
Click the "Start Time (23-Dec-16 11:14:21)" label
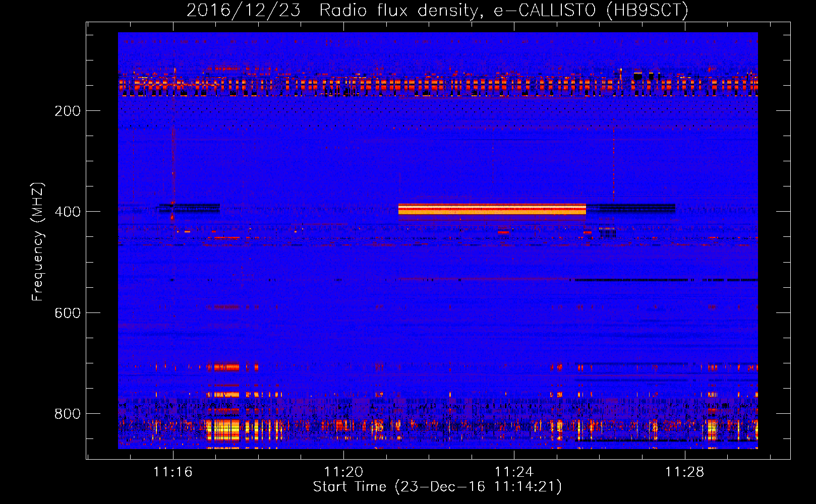point(437,486)
